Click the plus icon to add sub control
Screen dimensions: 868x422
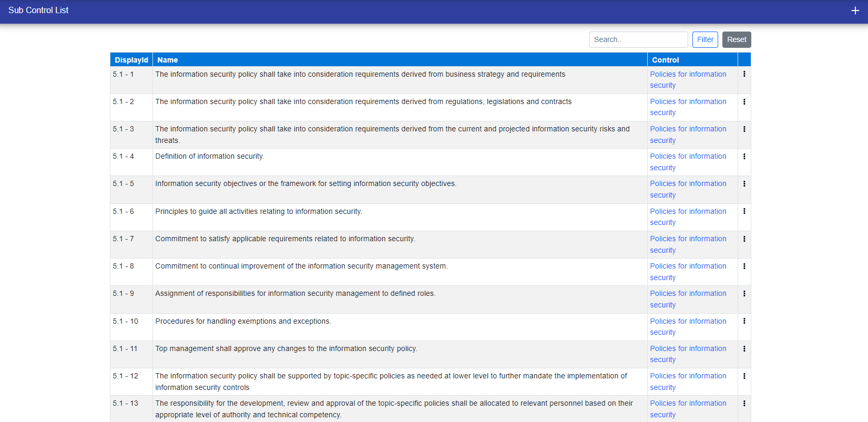coord(855,11)
